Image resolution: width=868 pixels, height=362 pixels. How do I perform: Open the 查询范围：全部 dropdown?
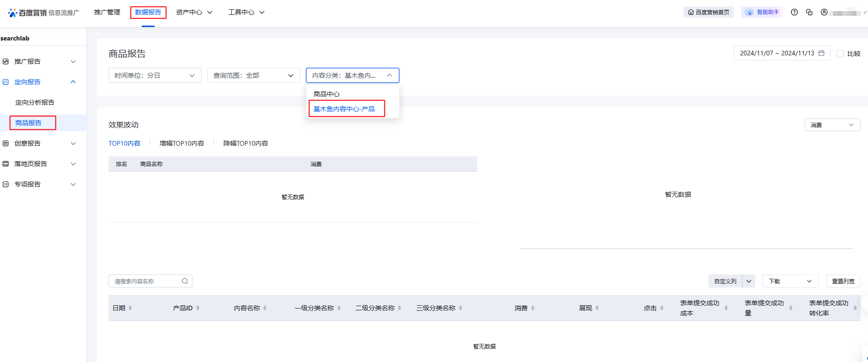(x=254, y=75)
